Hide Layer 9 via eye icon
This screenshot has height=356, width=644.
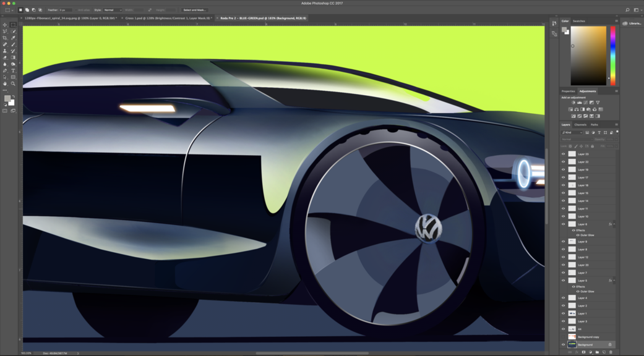pos(563,242)
